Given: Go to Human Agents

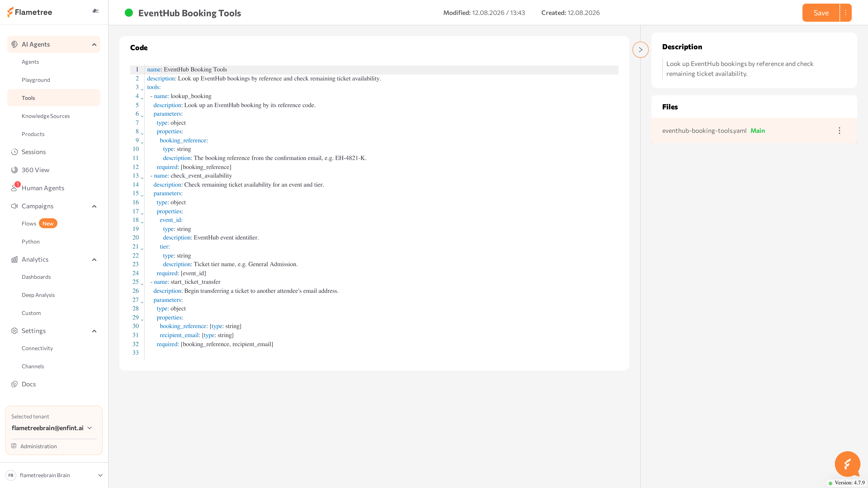Looking at the screenshot, I should [43, 188].
